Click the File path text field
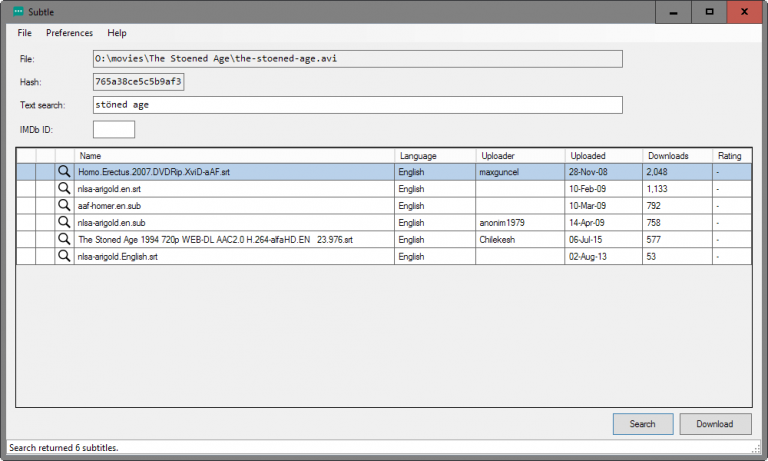Viewport: 768px width, 461px height. [x=357, y=59]
